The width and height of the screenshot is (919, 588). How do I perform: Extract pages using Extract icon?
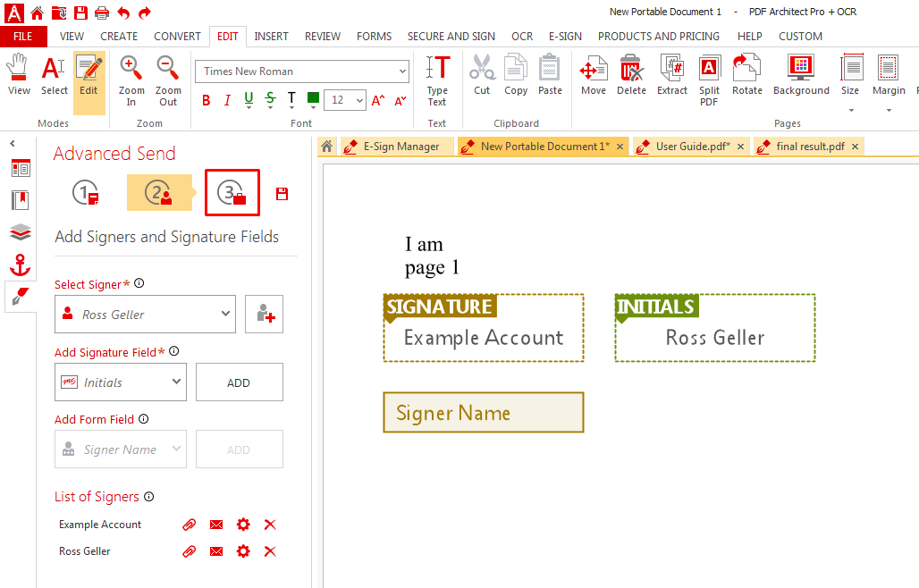click(x=671, y=74)
